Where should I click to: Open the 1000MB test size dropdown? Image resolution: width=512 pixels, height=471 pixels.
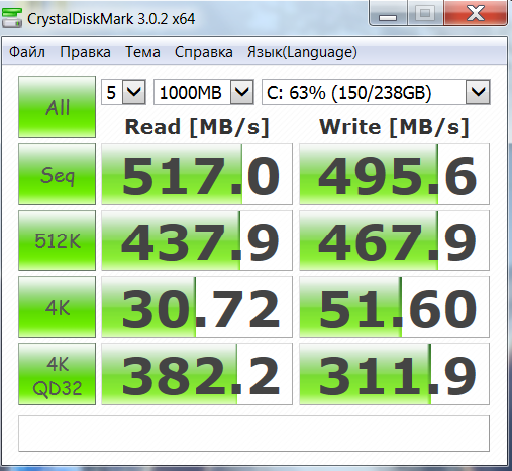[203, 92]
